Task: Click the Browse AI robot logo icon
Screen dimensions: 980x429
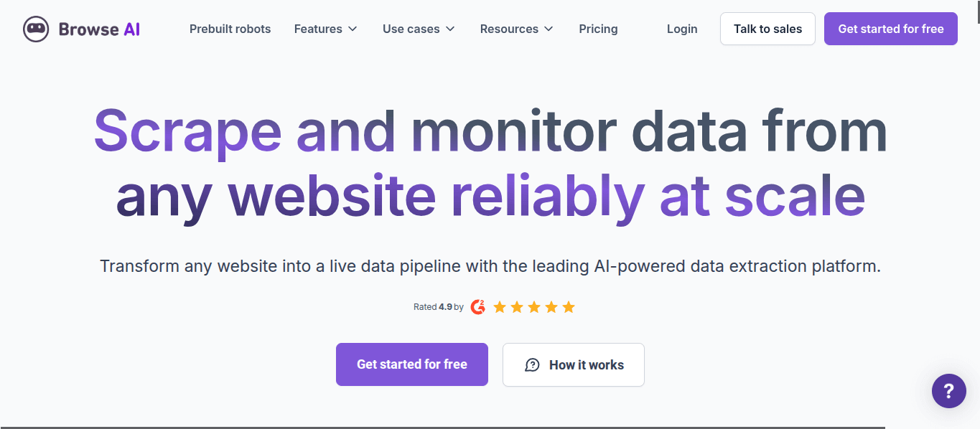Action: pyautogui.click(x=36, y=29)
